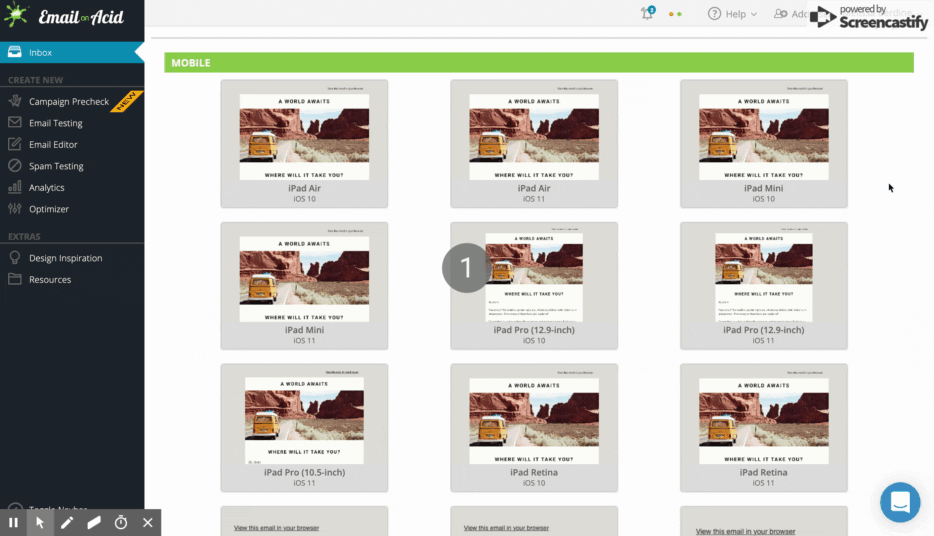Go to Email Testing section
This screenshot has width=934, height=536.
(55, 123)
